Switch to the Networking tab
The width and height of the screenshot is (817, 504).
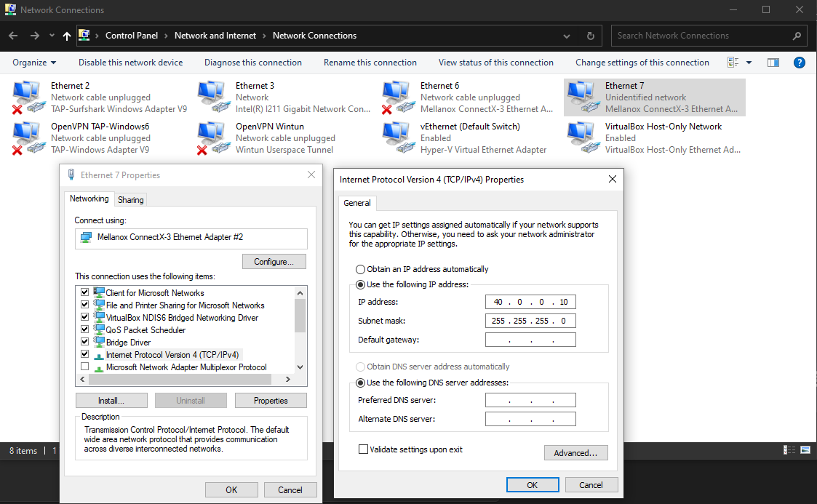tap(89, 199)
